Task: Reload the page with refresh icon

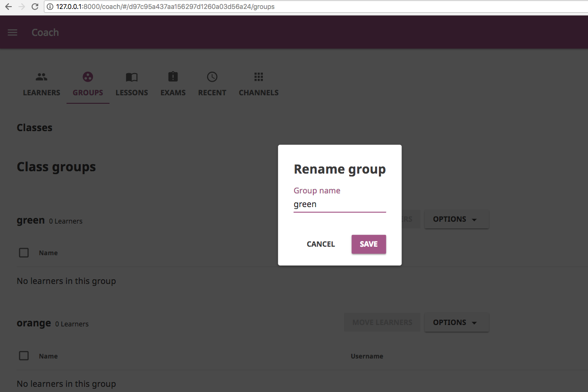Action: click(x=34, y=7)
